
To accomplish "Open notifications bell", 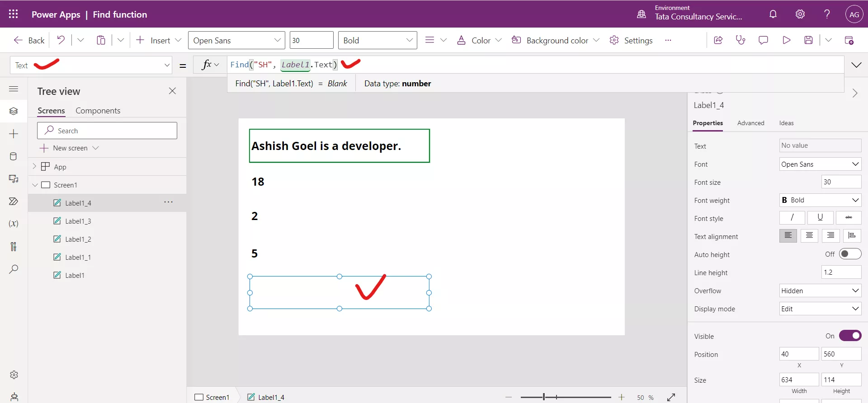I will coord(773,14).
